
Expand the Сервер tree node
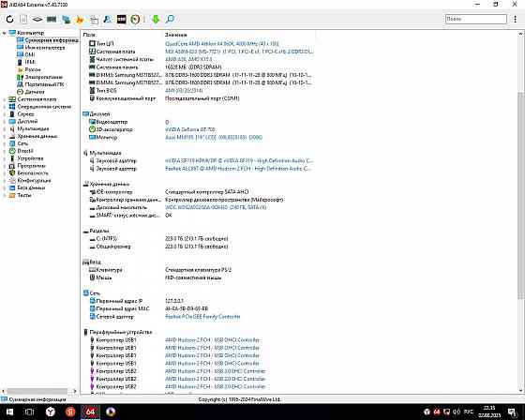5,114
